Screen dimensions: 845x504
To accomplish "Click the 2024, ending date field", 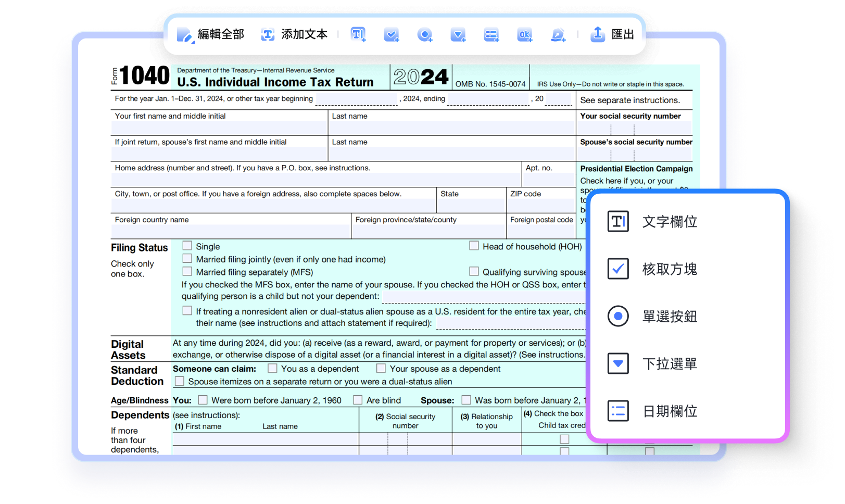I will (488, 99).
